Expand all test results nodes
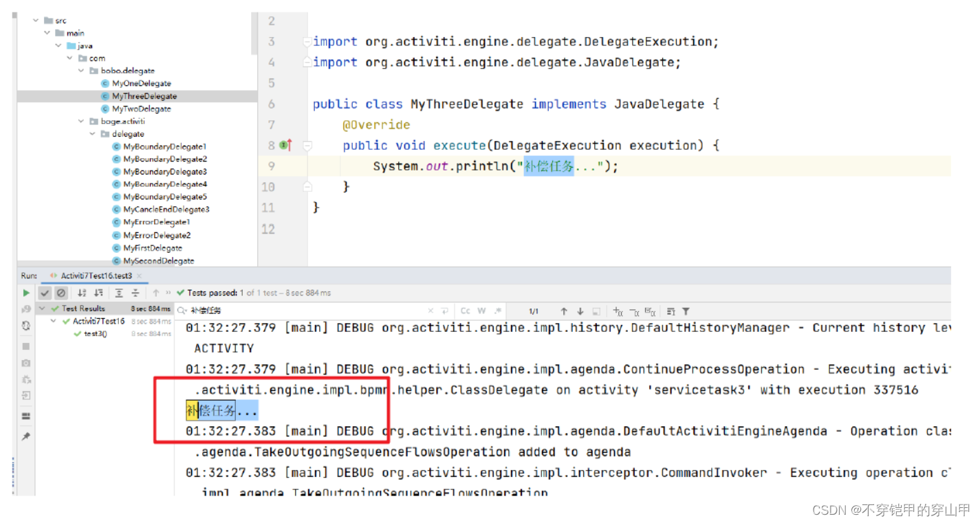This screenshot has height=523, width=980. coord(119,293)
